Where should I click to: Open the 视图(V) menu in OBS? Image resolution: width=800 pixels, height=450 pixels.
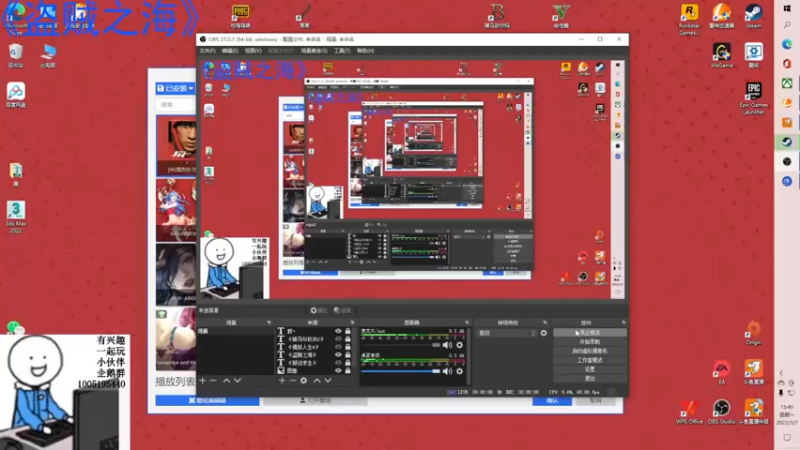click(x=253, y=51)
